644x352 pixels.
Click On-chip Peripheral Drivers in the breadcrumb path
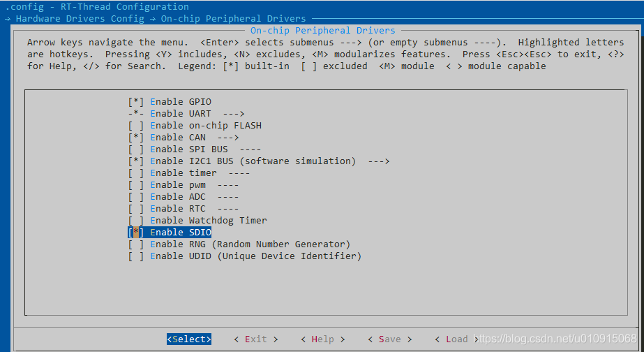point(233,18)
